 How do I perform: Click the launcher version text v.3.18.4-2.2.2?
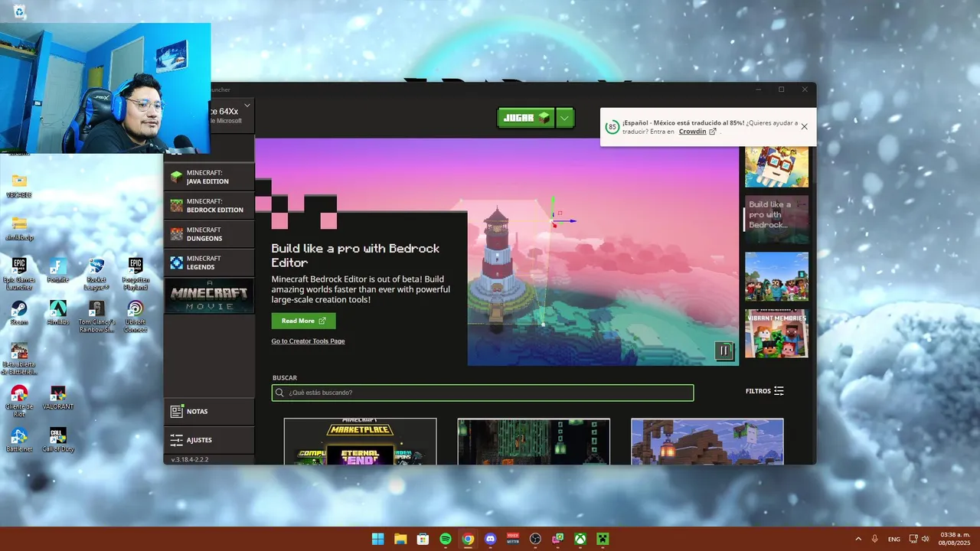tap(190, 460)
